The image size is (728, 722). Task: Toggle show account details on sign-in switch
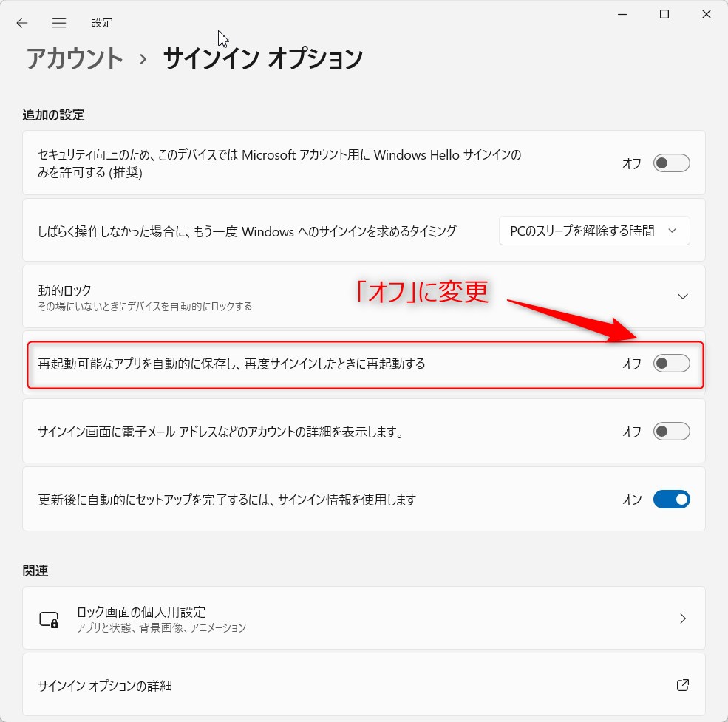click(671, 432)
